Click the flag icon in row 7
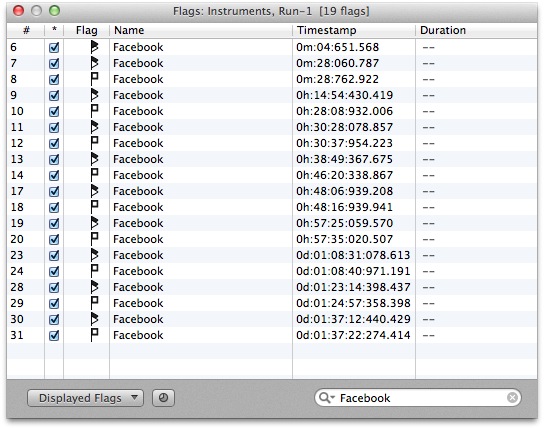Viewport: 544px width, 429px height. 94,63
